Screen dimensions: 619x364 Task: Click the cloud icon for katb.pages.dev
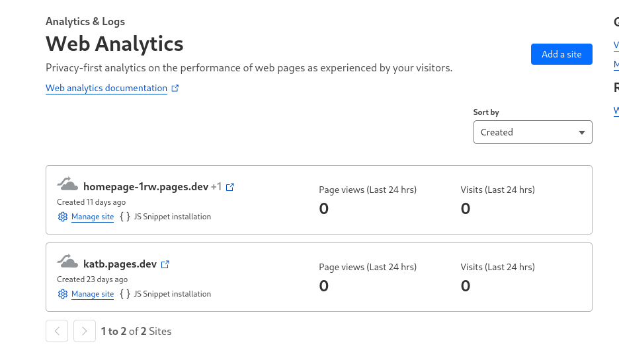tap(67, 261)
